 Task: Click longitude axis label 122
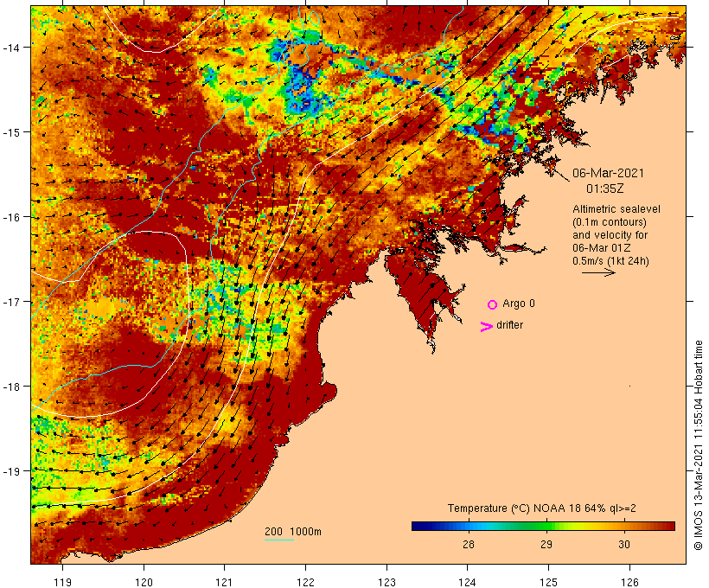(306, 582)
